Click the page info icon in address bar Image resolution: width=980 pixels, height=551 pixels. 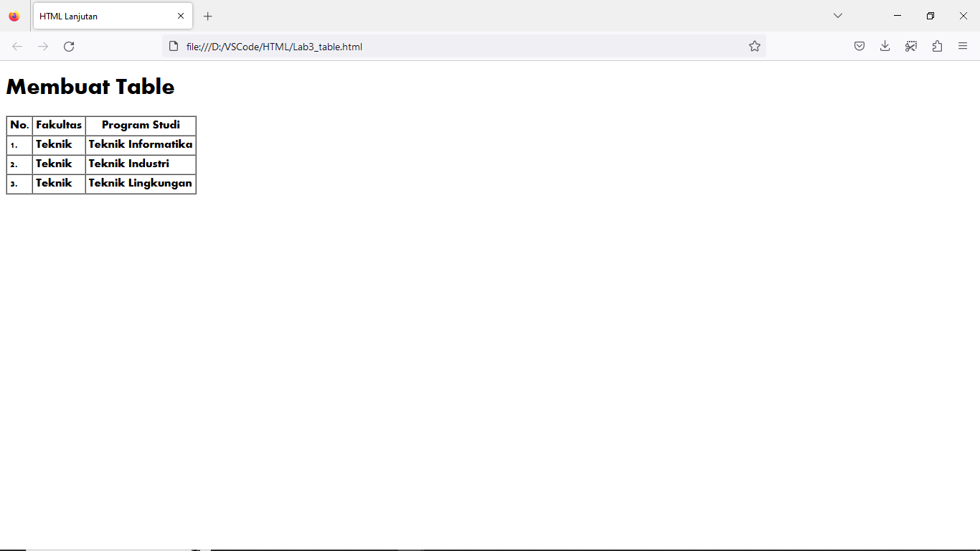pyautogui.click(x=173, y=46)
